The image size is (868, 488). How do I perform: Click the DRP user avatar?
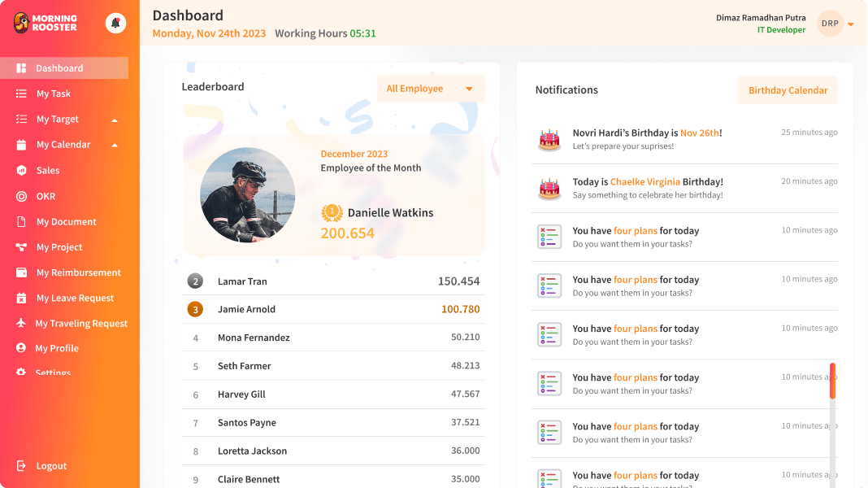pos(830,24)
